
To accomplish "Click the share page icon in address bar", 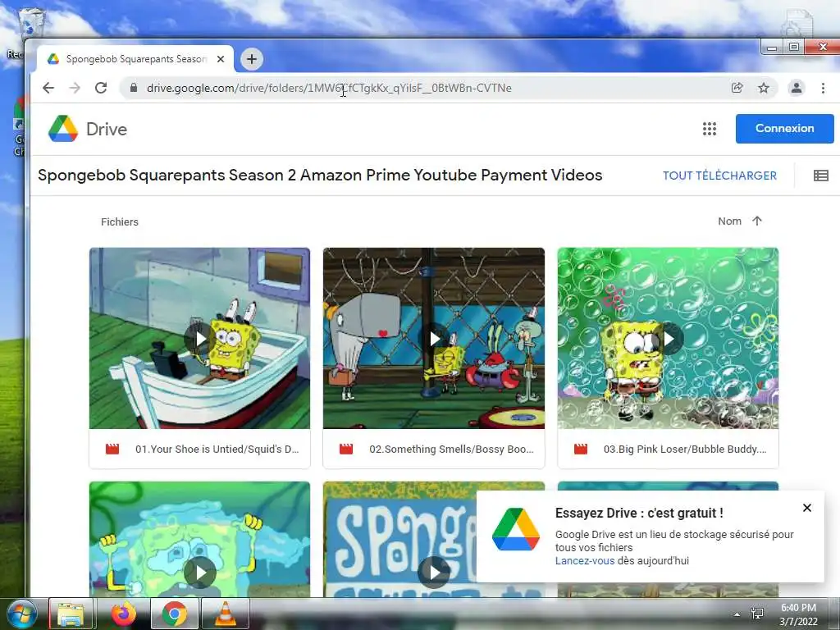I will tap(737, 88).
